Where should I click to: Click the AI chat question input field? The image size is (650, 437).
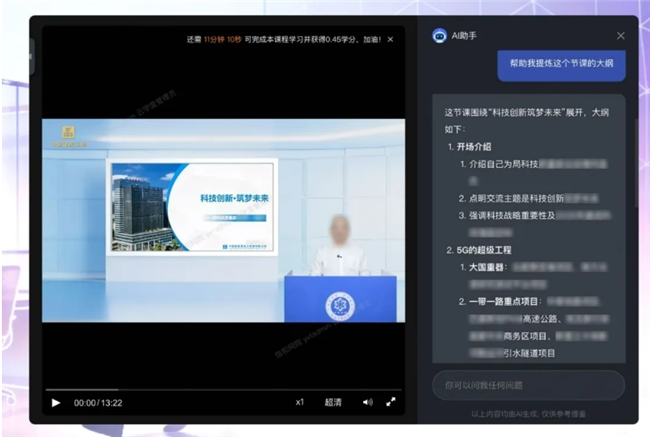[x=527, y=385]
